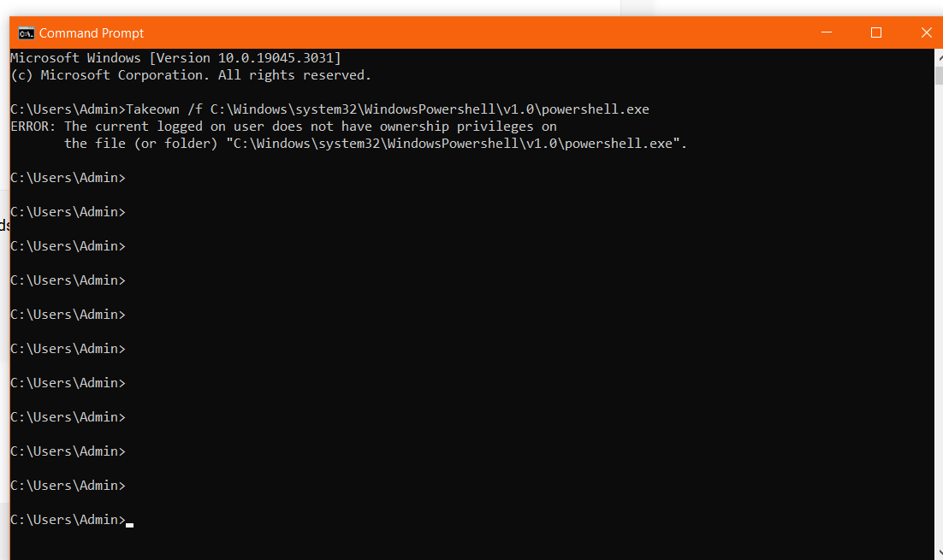Screen dimensions: 943x560
Task: Click the first empty prompt below the error
Action: point(68,178)
